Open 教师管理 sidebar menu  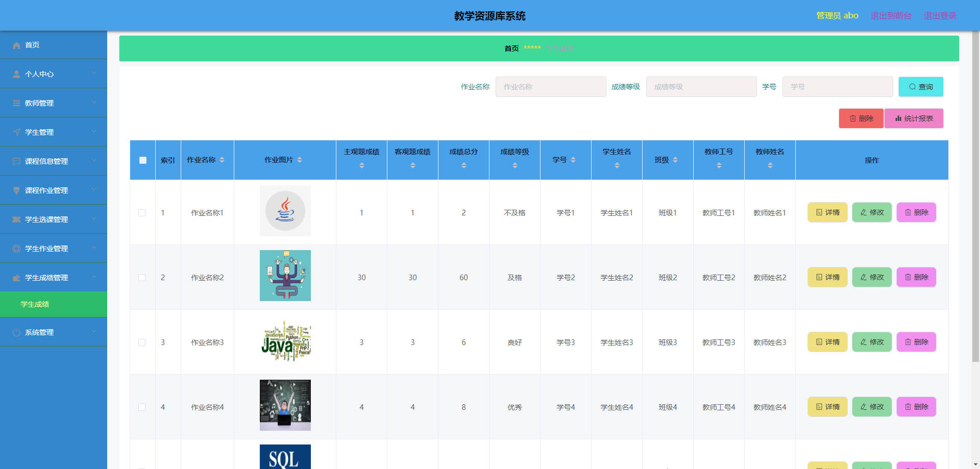click(x=54, y=103)
